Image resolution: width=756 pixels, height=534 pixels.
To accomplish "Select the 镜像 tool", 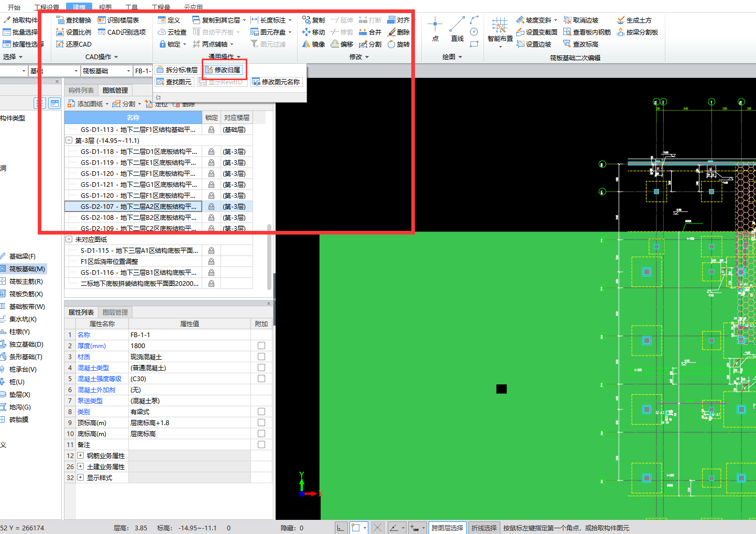I will pyautogui.click(x=313, y=44).
